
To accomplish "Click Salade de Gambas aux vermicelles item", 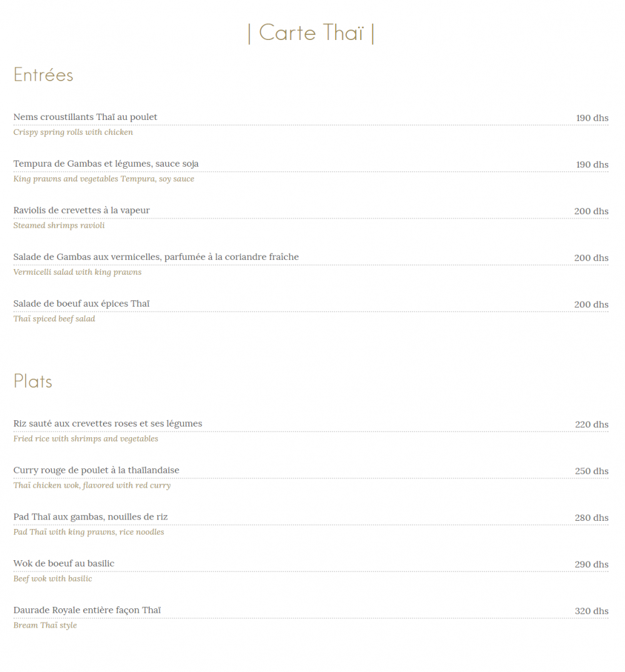I will click(156, 257).
